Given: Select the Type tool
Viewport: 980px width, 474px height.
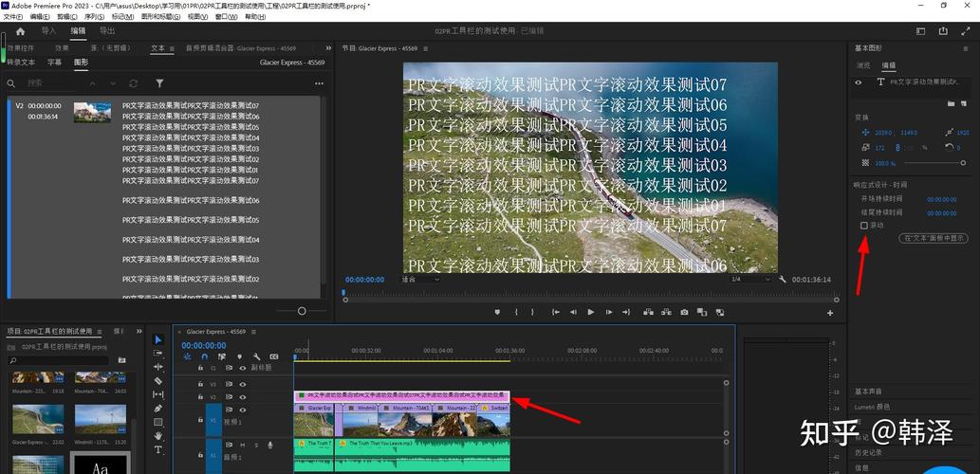Looking at the screenshot, I should 158,449.
